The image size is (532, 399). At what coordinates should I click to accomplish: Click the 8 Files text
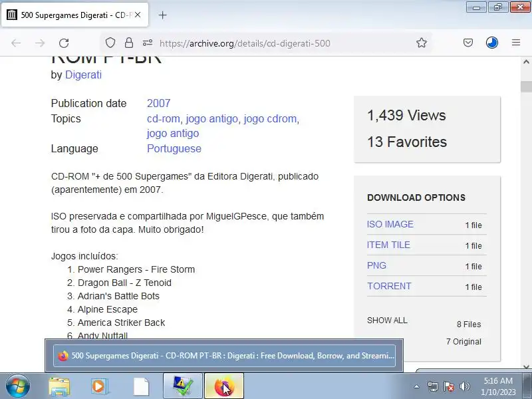[x=469, y=325]
